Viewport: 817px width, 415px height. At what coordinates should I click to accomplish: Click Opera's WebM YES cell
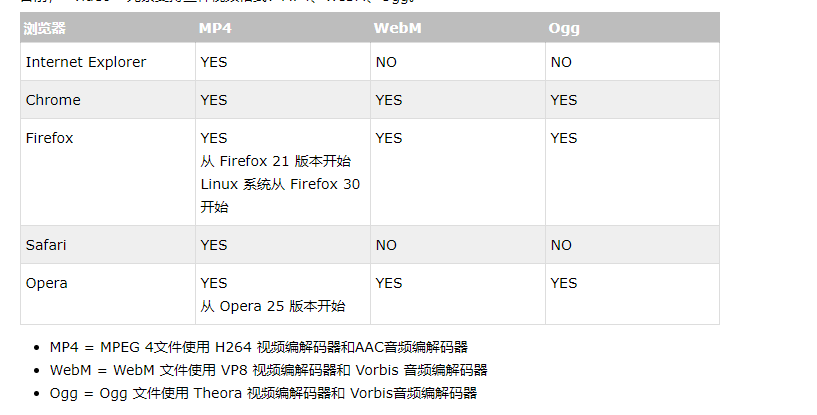(x=389, y=283)
